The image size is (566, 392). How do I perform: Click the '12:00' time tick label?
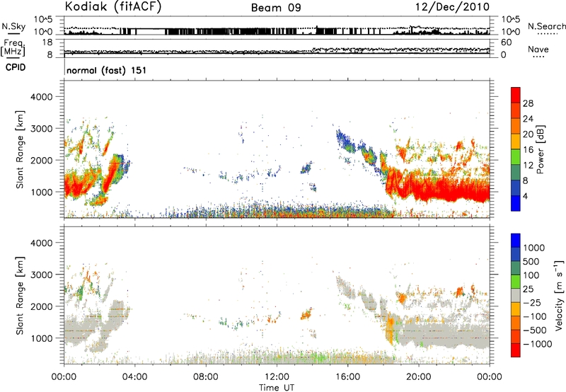tap(277, 377)
